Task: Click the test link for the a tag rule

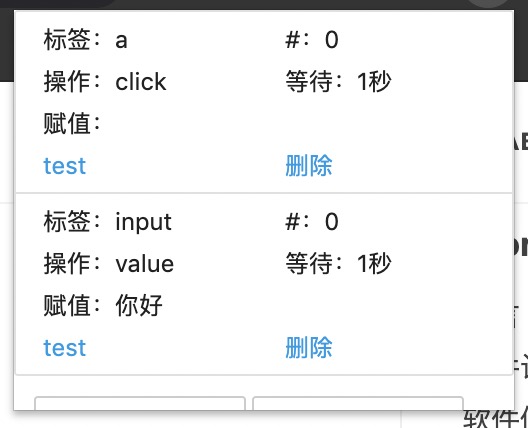Action: click(65, 166)
